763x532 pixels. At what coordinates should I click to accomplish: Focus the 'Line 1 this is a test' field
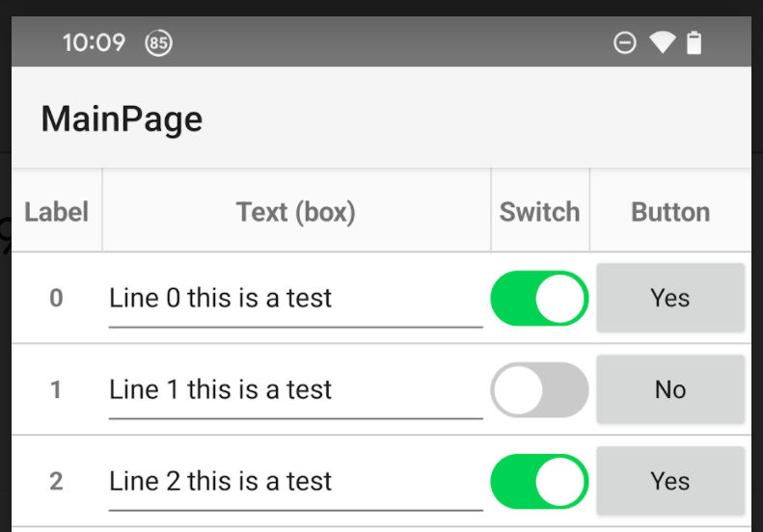click(x=294, y=390)
